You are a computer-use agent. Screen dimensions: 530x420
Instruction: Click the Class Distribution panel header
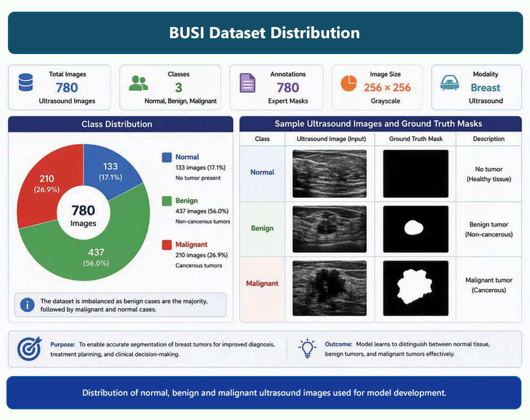pyautogui.click(x=121, y=124)
